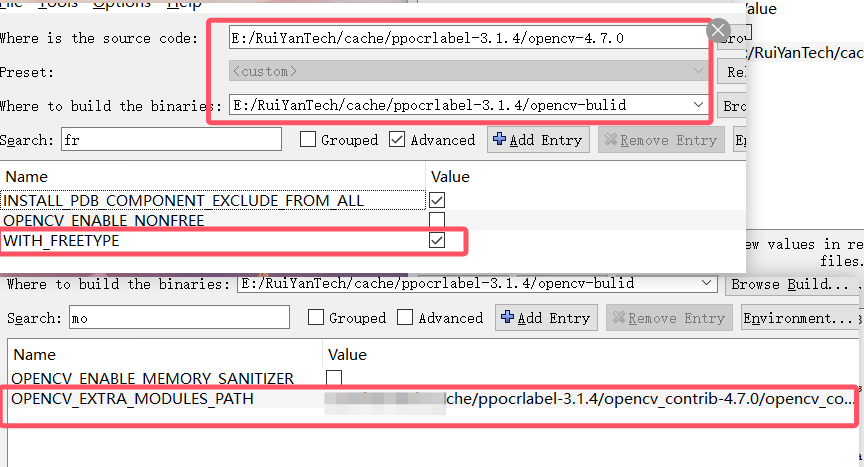Image resolution: width=864 pixels, height=467 pixels.
Task: Click the source code path field showing opencv-4.7.0
Action: (468, 38)
